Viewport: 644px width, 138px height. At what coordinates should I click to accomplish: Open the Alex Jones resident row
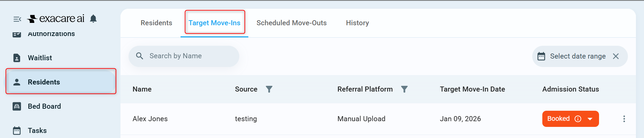pos(378,119)
